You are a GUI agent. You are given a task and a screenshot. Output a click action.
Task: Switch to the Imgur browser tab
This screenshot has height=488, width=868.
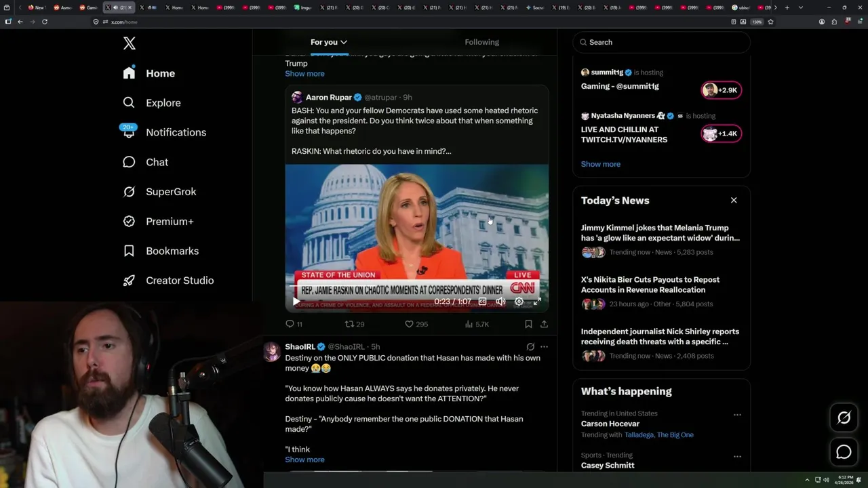click(x=303, y=7)
